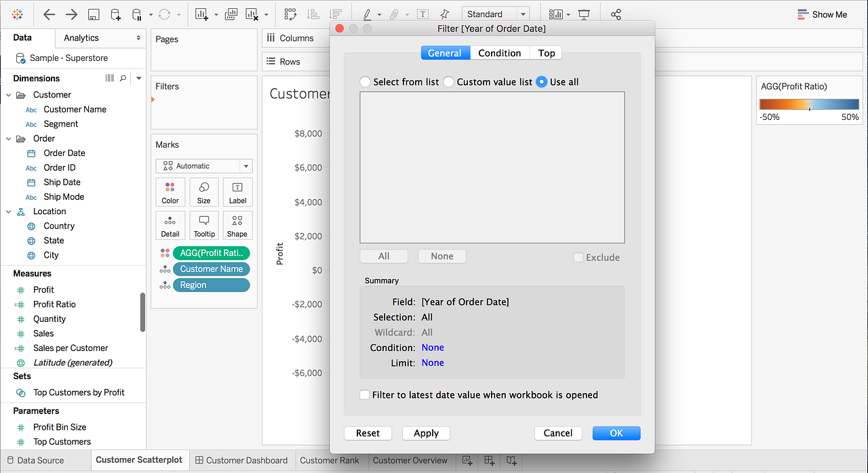868x473 pixels.
Task: Click the Group members paperclip icon
Action: 394,14
